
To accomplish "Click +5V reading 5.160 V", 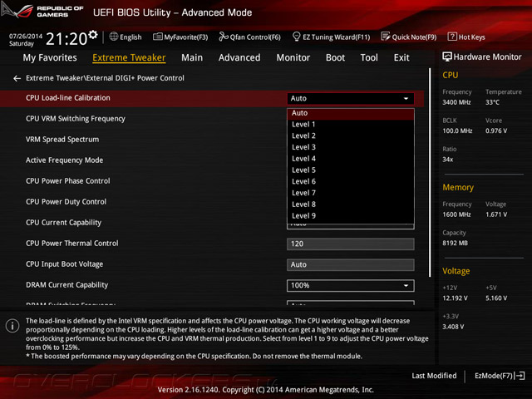I will 496,298.
